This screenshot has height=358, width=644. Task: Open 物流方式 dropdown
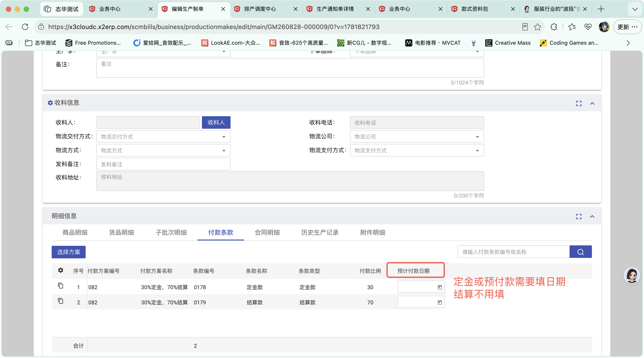pos(163,150)
